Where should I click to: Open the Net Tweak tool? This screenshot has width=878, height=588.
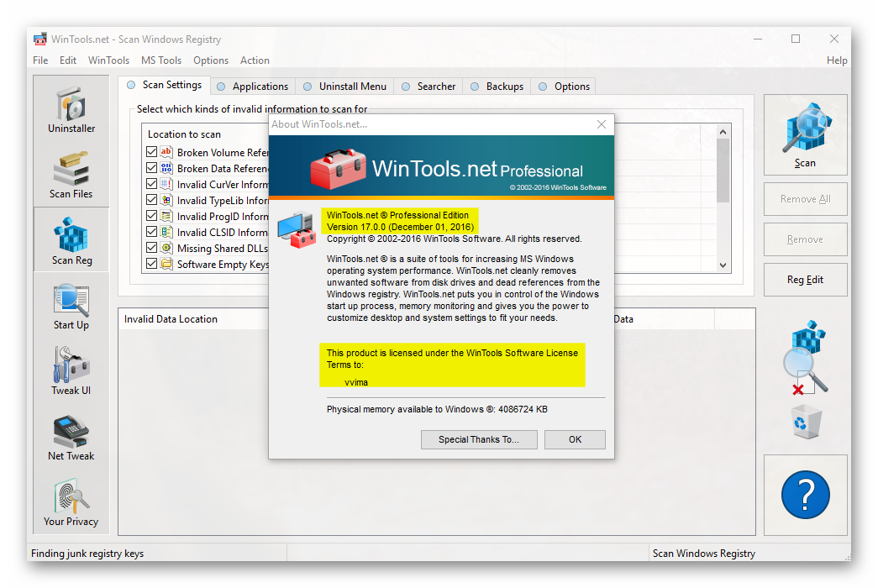(71, 437)
